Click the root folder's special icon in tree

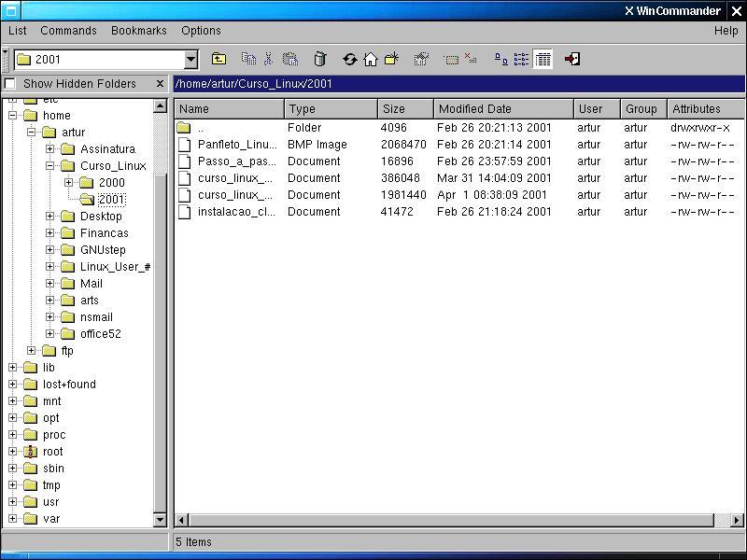pos(31,452)
